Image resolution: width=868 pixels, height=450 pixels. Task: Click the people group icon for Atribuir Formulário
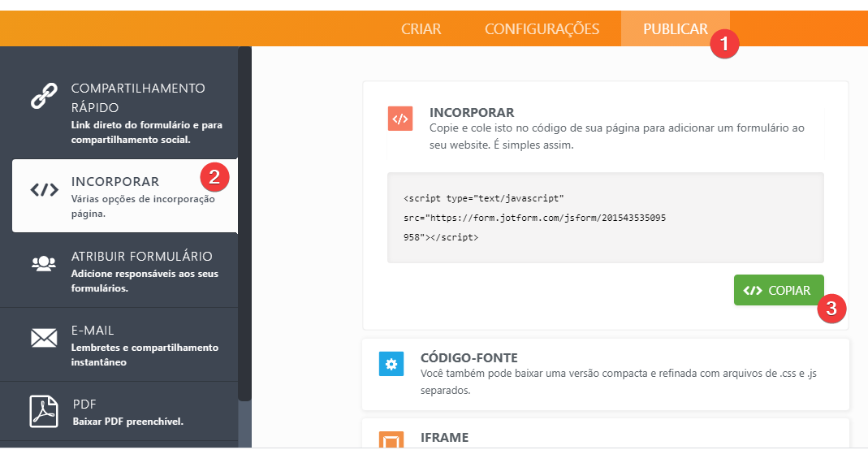pos(44,263)
